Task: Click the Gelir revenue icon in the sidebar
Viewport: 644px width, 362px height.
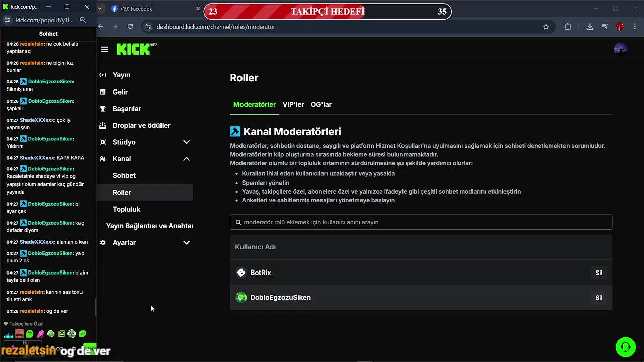Action: click(x=103, y=92)
